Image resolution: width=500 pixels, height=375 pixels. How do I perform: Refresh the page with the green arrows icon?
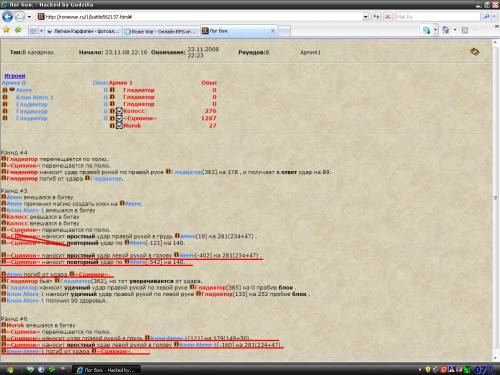pyautogui.click(x=376, y=16)
